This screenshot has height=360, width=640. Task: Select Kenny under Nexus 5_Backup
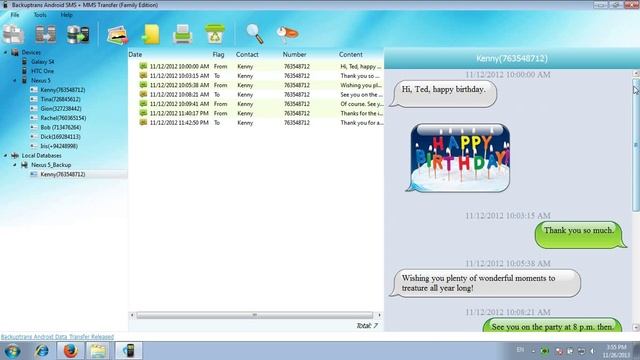pos(63,174)
